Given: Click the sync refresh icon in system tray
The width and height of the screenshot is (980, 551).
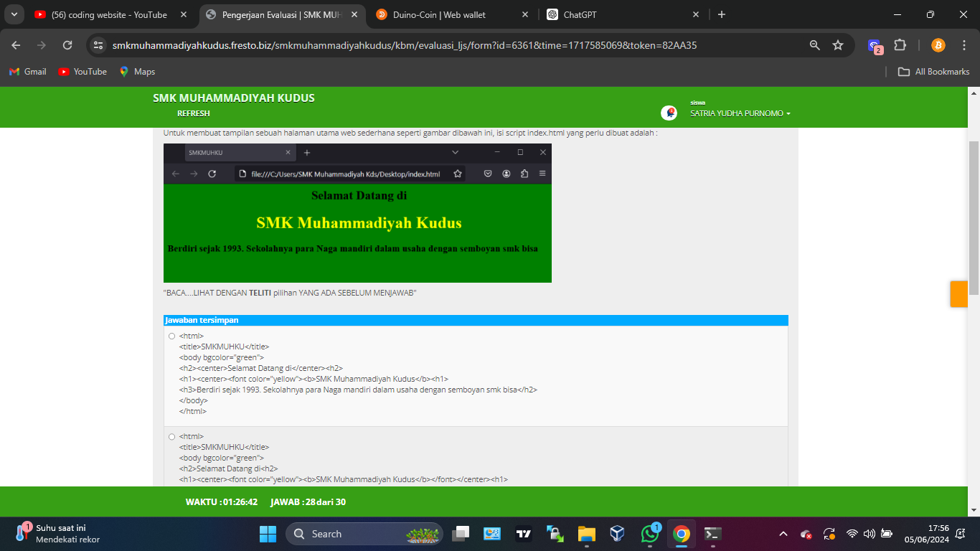Looking at the screenshot, I should click(x=829, y=534).
